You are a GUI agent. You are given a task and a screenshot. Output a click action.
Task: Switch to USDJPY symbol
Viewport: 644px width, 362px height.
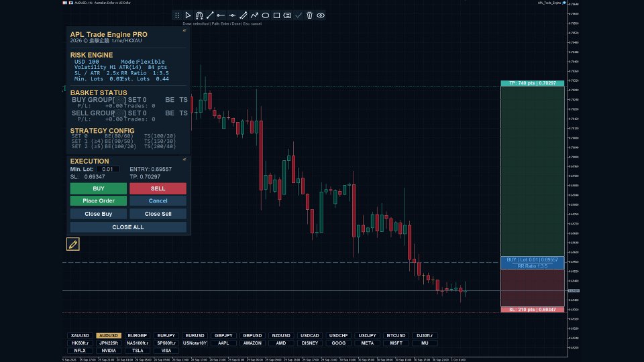[x=368, y=335]
